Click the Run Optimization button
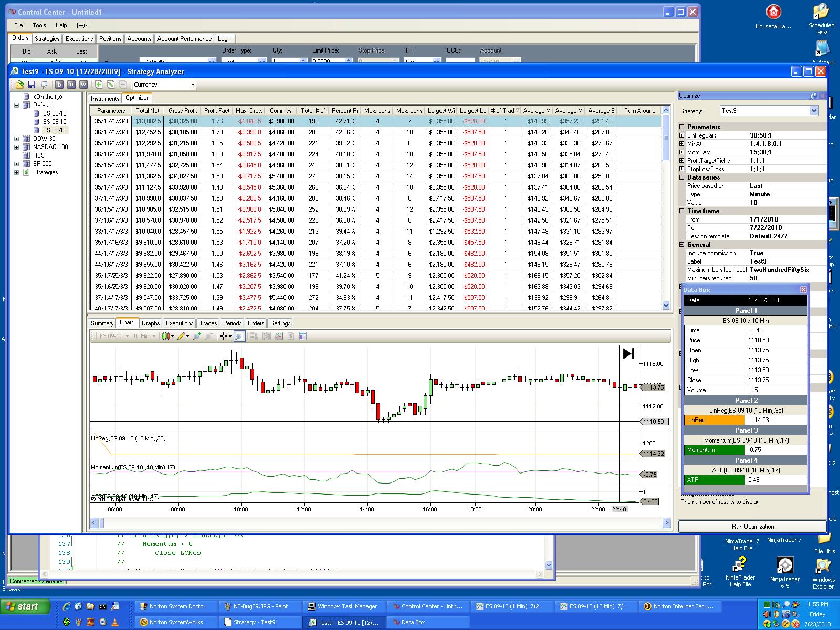 (x=752, y=527)
